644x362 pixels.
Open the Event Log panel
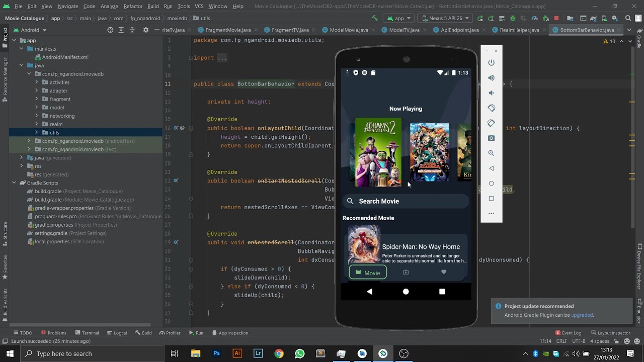coord(568,333)
